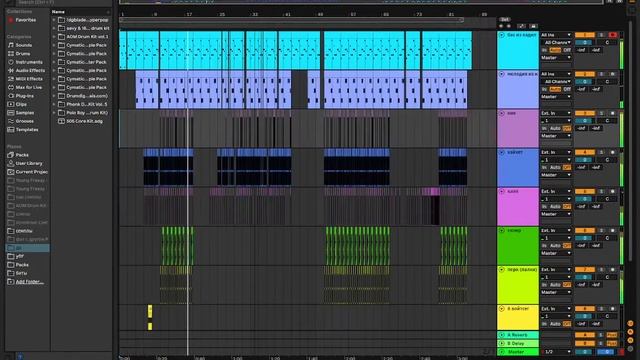Open the MIDI Effects category
The width and height of the screenshot is (640, 360).
click(x=29, y=79)
